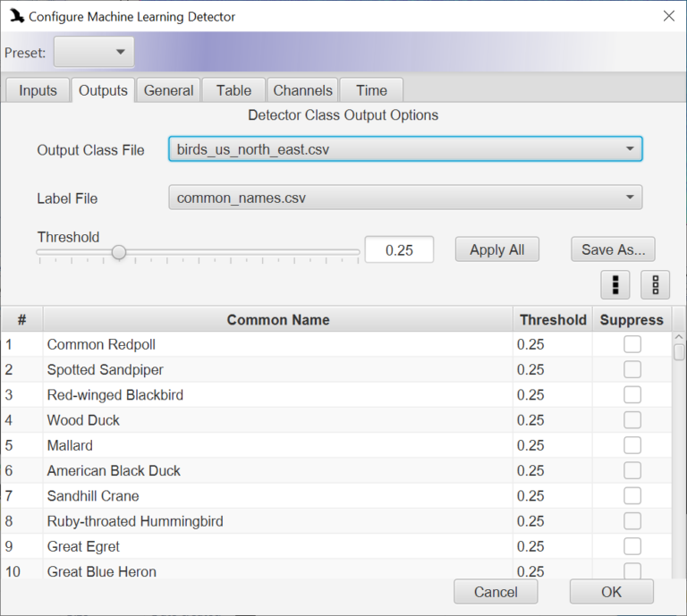The height and width of the screenshot is (616, 687).
Task: Click the Save As... button
Action: (613, 249)
